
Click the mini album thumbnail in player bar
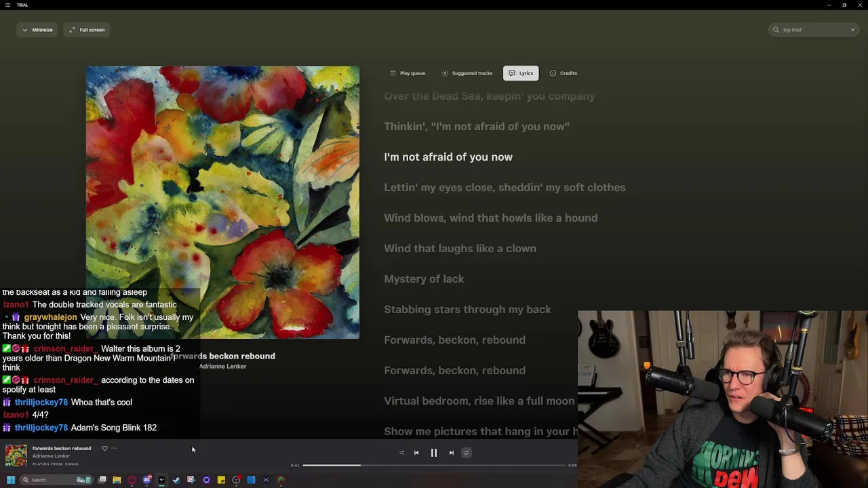coord(16,455)
